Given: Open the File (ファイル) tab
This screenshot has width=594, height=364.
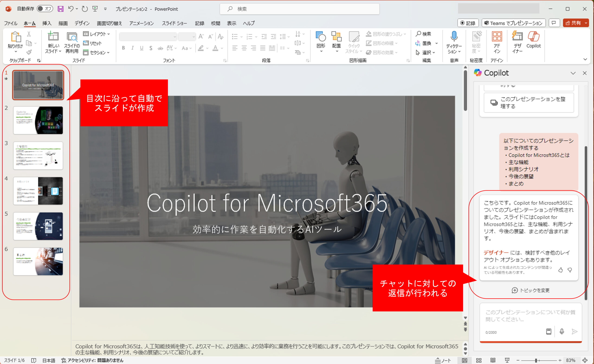Looking at the screenshot, I should pyautogui.click(x=11, y=23).
